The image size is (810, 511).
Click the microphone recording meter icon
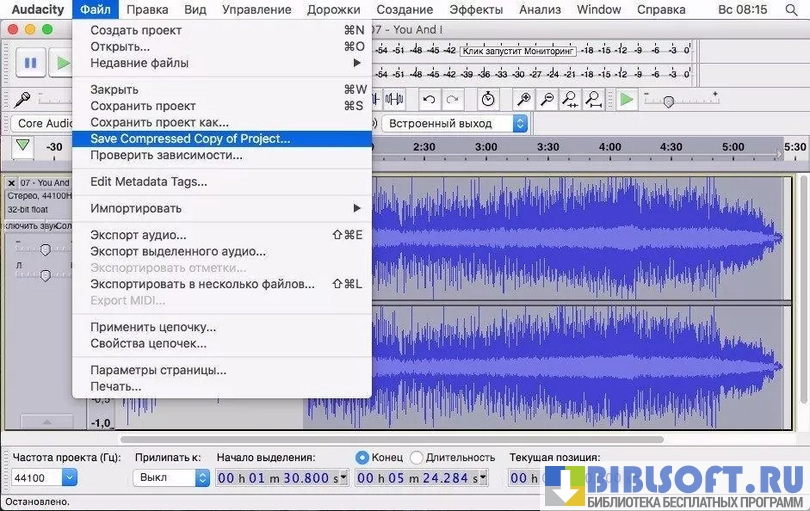(21, 99)
